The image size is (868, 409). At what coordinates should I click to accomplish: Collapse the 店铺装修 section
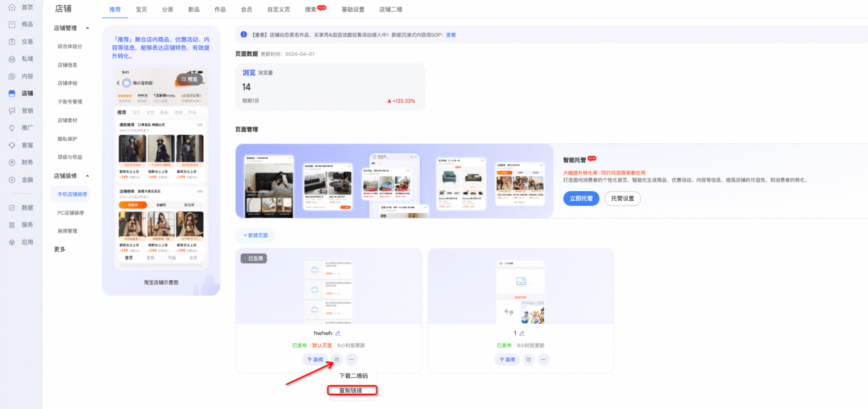click(x=87, y=176)
